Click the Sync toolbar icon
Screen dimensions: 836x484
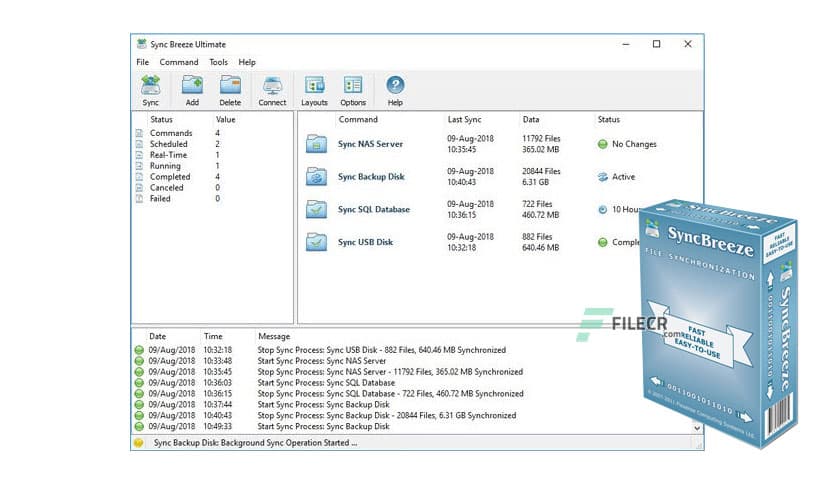click(x=150, y=90)
